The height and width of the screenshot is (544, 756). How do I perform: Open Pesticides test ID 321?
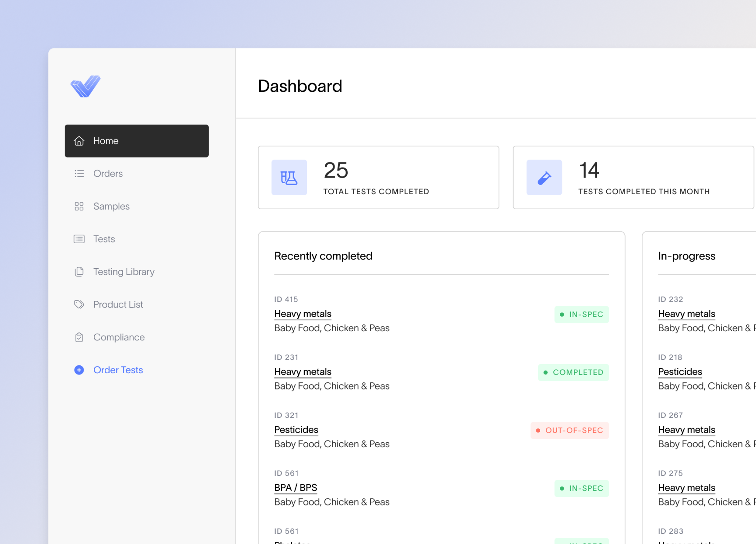click(296, 430)
